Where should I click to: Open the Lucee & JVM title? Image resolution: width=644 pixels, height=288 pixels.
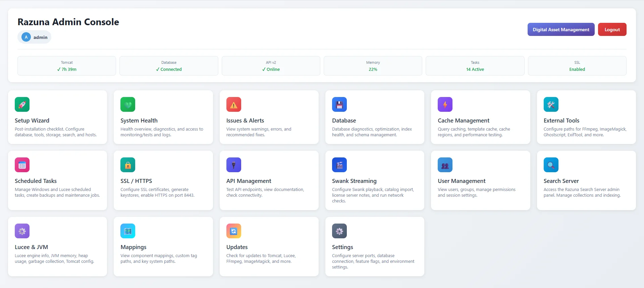[x=31, y=247]
